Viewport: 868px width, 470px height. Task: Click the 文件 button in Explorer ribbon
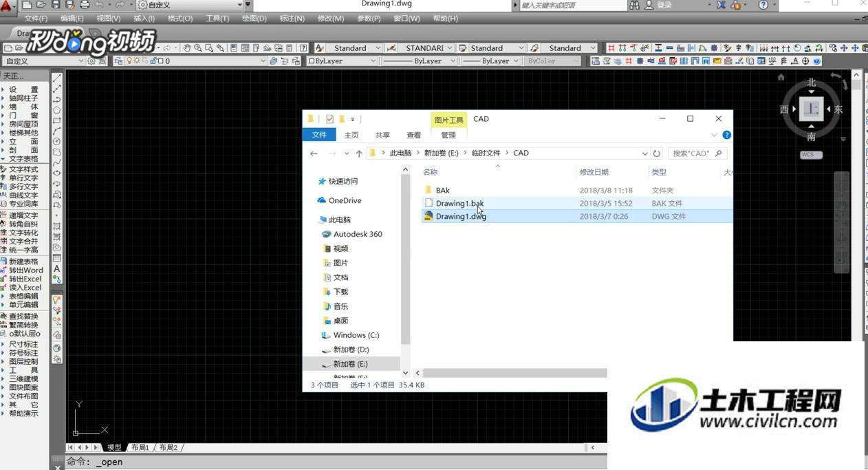point(319,135)
